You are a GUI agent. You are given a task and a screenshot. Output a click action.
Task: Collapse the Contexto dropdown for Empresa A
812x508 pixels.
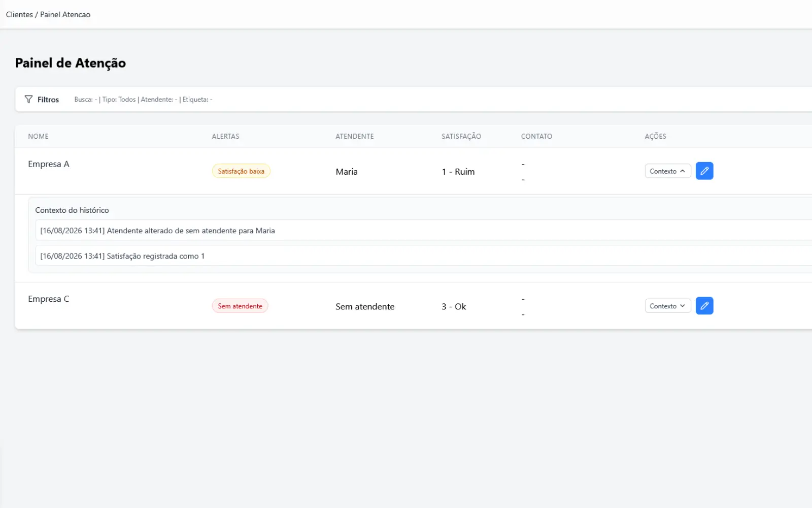point(668,171)
